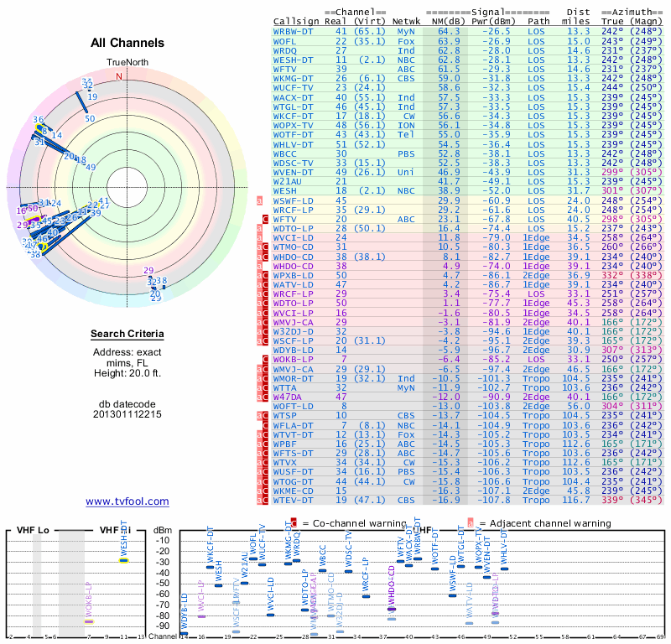671x644 pixels.
Task: Click the NM(dB) column header
Action: [x=449, y=22]
